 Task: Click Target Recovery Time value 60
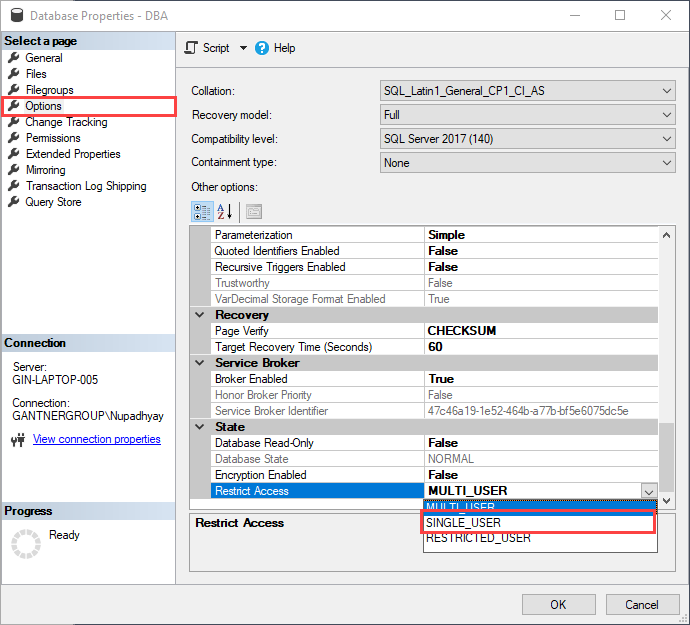541,347
